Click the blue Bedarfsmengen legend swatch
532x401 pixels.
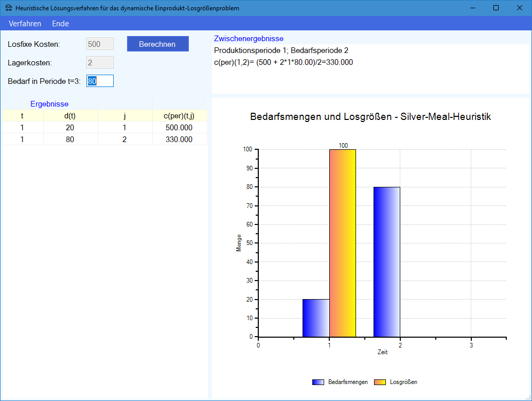coord(318,382)
